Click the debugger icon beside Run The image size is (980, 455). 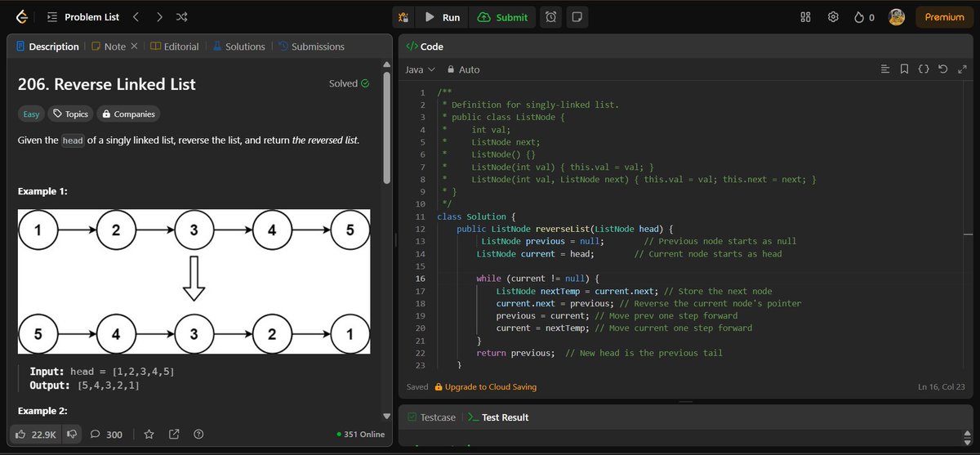[403, 17]
